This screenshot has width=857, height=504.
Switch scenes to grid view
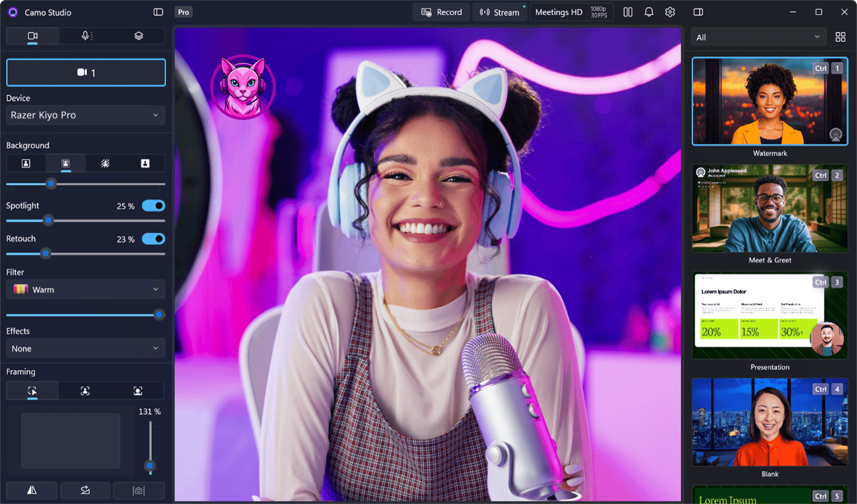840,37
